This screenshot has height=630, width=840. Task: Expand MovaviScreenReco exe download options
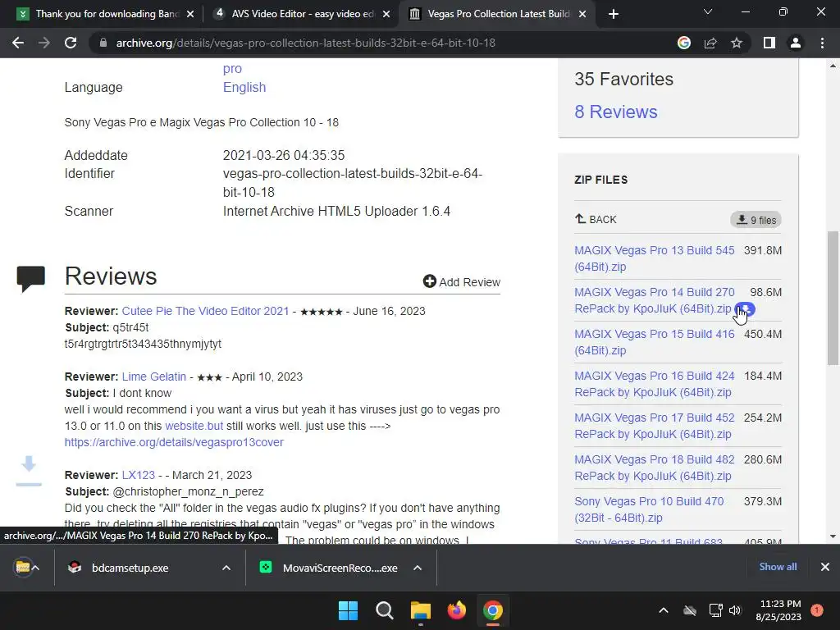click(418, 568)
